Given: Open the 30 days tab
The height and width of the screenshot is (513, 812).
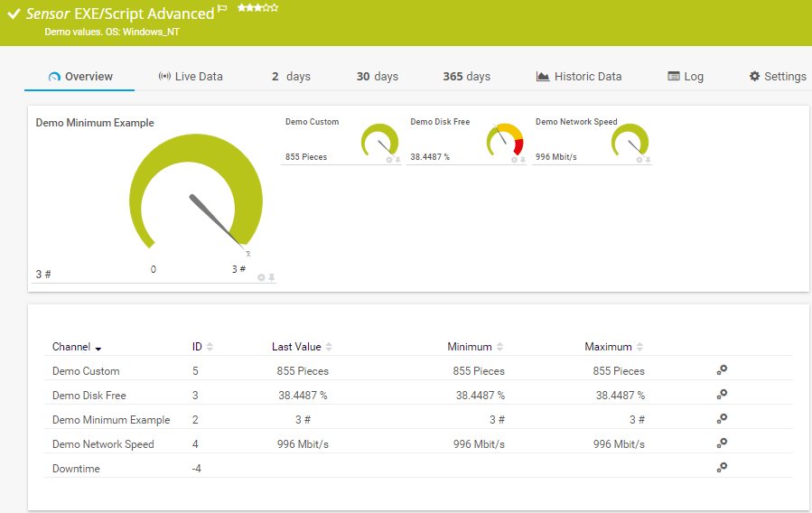Looking at the screenshot, I should click(377, 77).
